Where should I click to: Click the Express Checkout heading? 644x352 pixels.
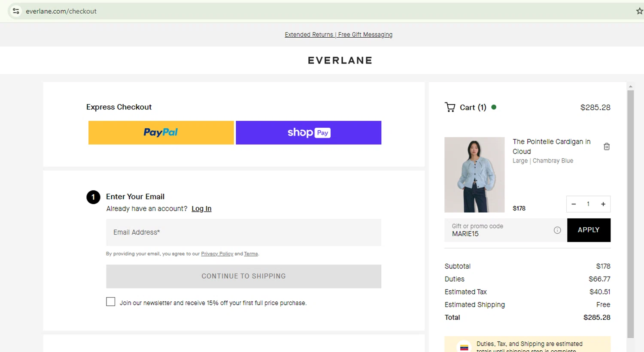pyautogui.click(x=119, y=107)
